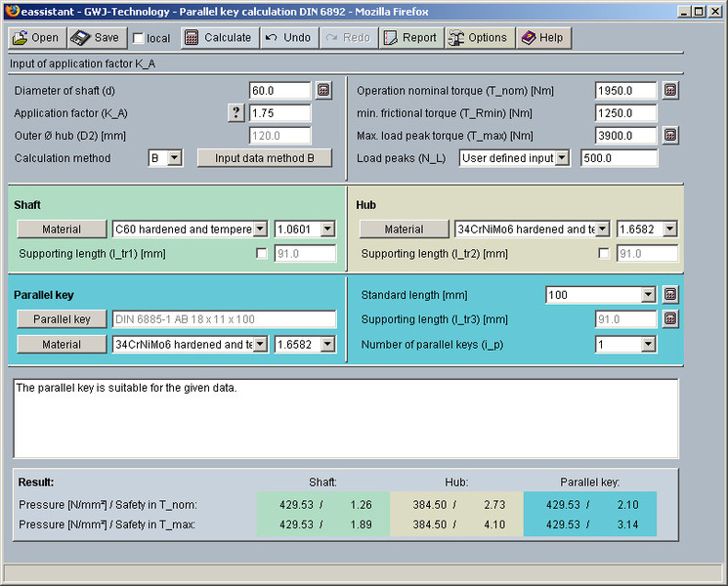This screenshot has width=728, height=586.
Task: Open the Help toolbar item
Action: pos(542,38)
